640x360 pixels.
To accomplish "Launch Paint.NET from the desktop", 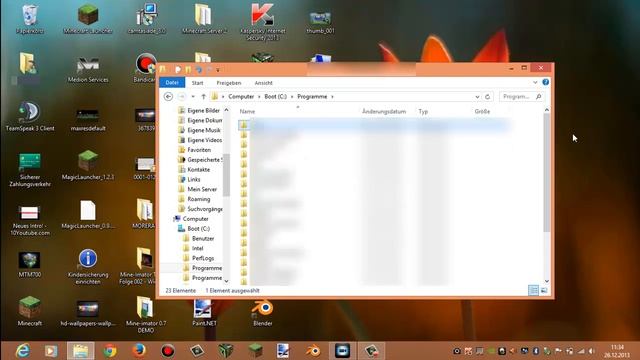I will pos(204,313).
